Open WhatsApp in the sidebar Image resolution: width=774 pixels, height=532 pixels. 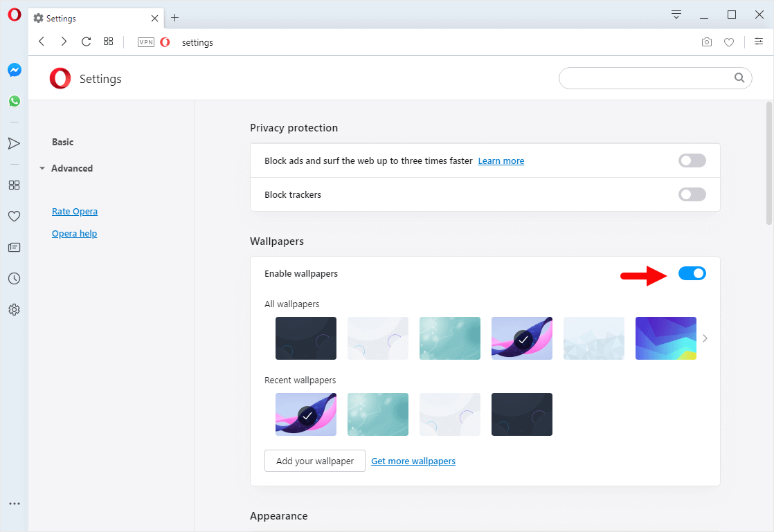pyautogui.click(x=15, y=101)
